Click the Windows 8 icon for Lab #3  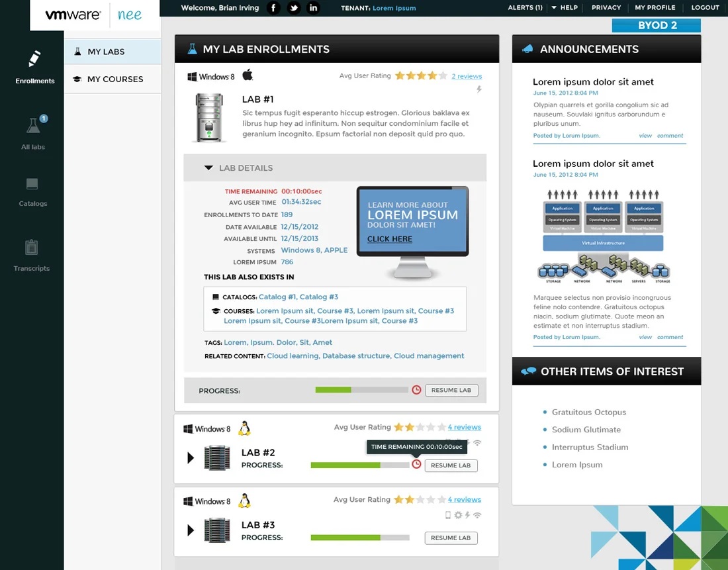click(x=207, y=501)
